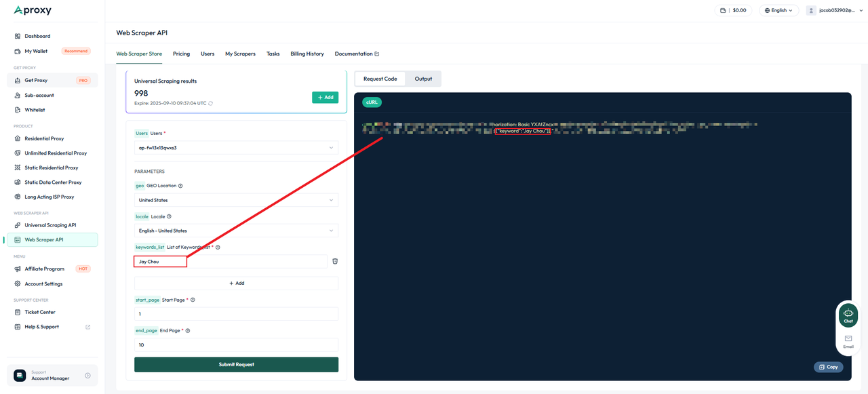Open the GEO Location United States dropdown

click(236, 200)
